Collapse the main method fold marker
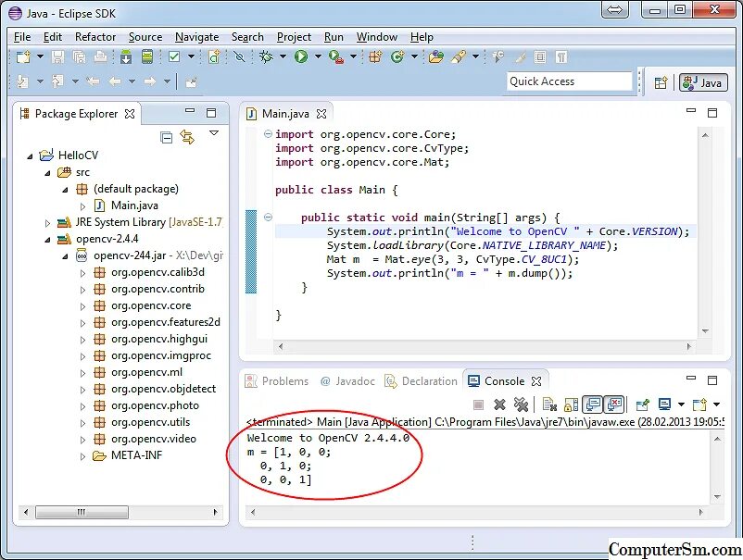Viewport: 743px width, 560px height. coord(268,218)
